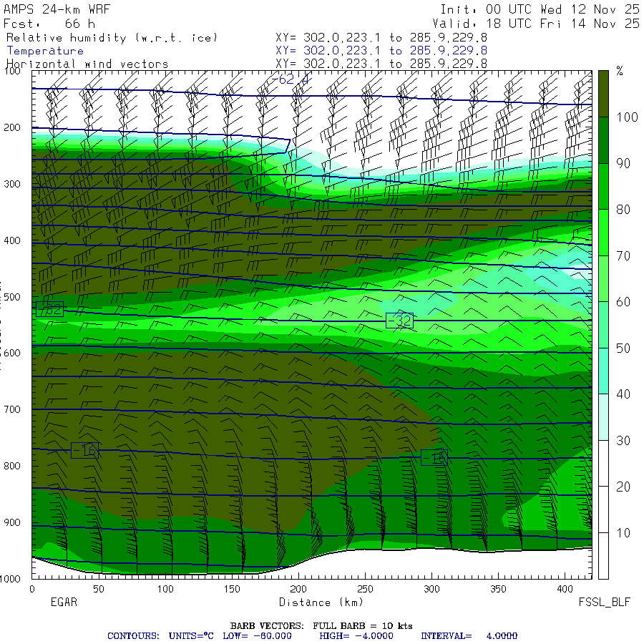The image size is (644, 644).
Task: Click the "BARB VECTORS: FULL BARB = 10 kts" note
Action: (x=321, y=626)
